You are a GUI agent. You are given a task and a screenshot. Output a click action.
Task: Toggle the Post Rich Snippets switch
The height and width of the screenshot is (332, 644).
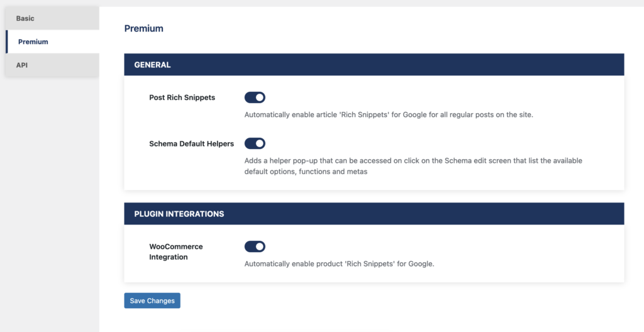coord(255,97)
